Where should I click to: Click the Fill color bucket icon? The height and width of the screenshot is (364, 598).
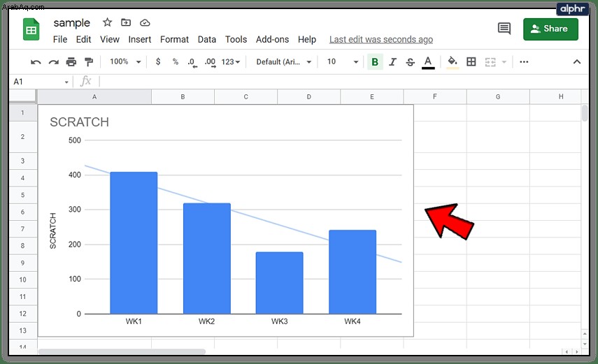[x=453, y=61]
